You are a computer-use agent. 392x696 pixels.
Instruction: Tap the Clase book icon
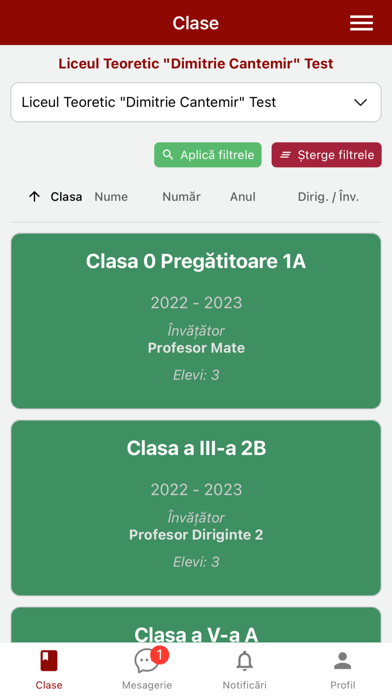click(x=49, y=661)
